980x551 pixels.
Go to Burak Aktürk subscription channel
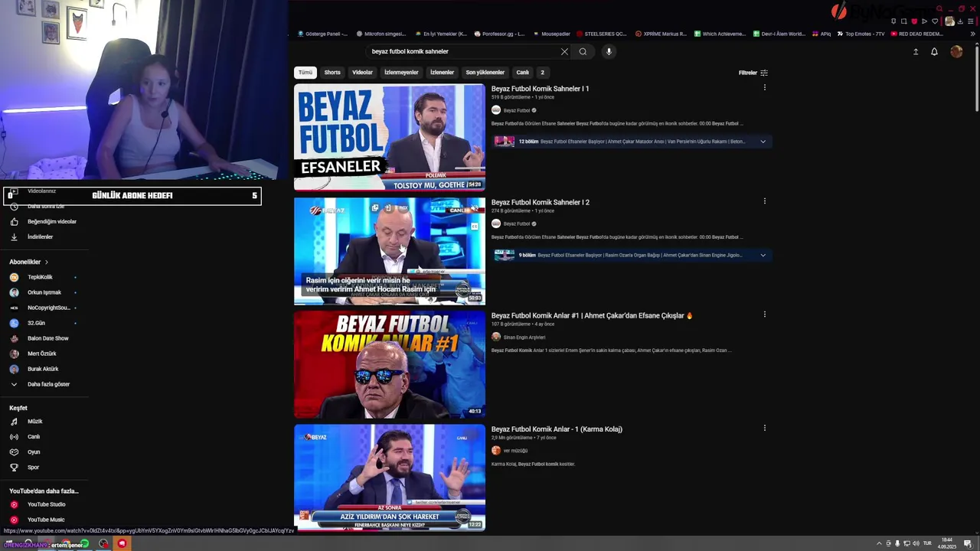pyautogui.click(x=34, y=369)
